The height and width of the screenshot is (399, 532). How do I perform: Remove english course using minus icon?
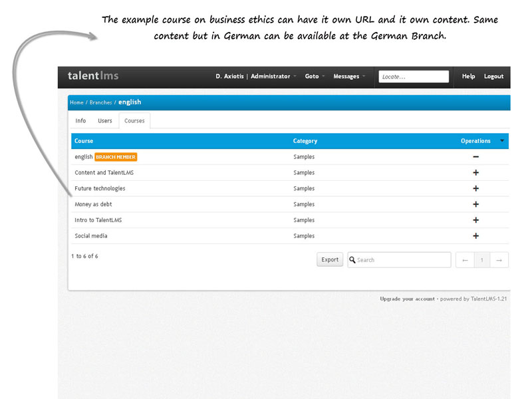click(475, 157)
